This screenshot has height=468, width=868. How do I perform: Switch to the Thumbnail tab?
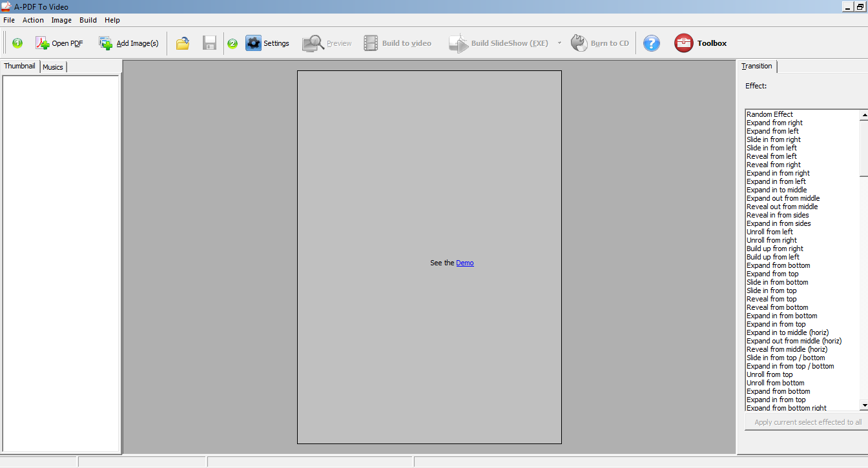20,66
